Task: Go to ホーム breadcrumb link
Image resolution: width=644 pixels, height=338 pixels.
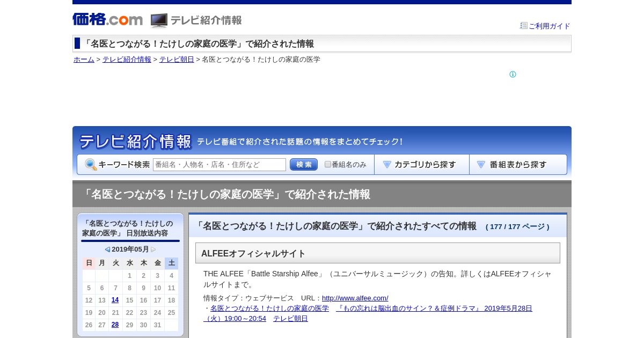Action: pos(84,60)
